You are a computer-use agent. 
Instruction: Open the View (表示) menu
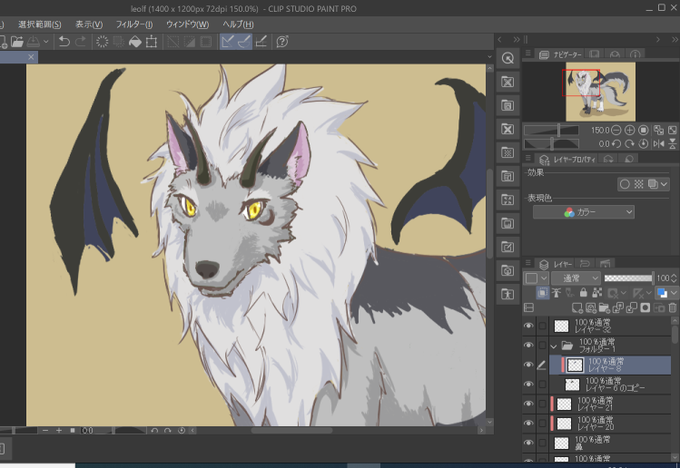pyautogui.click(x=89, y=24)
